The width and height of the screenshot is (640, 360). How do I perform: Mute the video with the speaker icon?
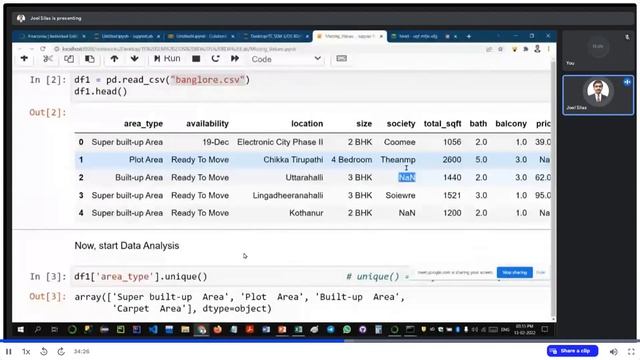613,351
